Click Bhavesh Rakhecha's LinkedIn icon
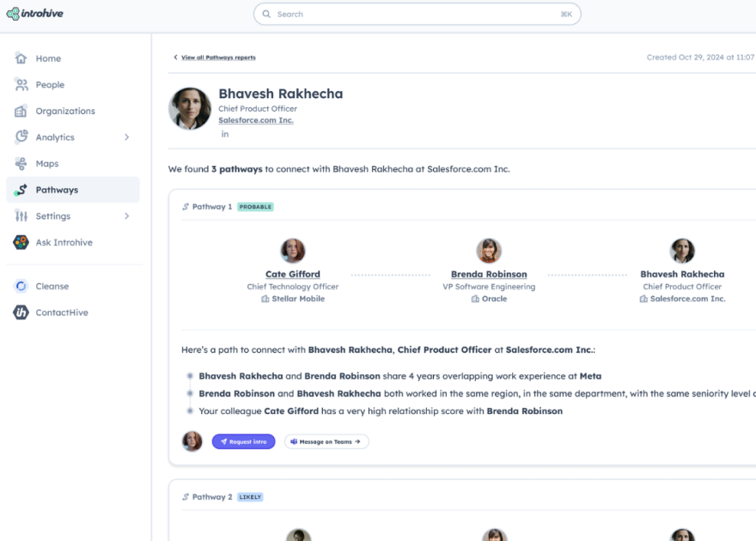Viewport: 756px width, 541px height. (x=223, y=134)
